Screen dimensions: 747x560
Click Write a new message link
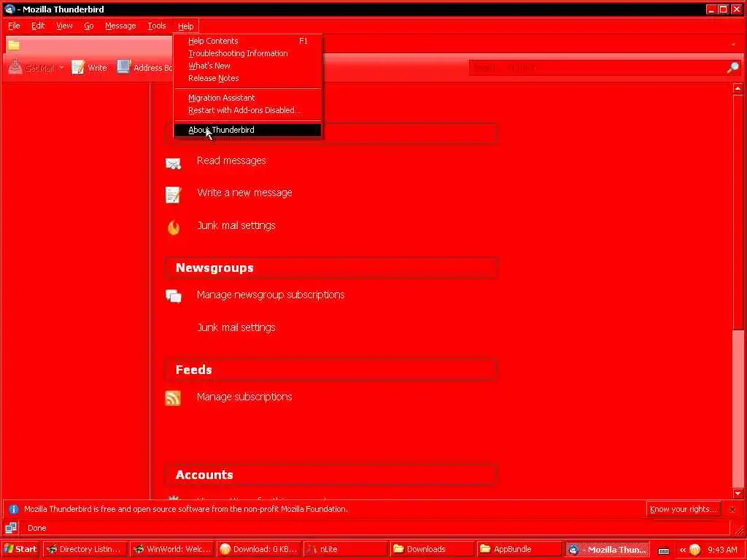coord(244,192)
